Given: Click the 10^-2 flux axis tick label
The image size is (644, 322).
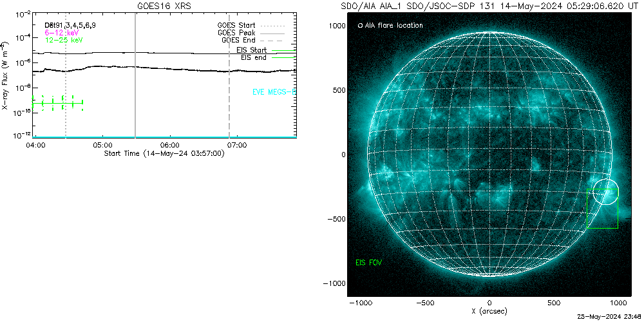Looking at the screenshot, I should [x=24, y=15].
